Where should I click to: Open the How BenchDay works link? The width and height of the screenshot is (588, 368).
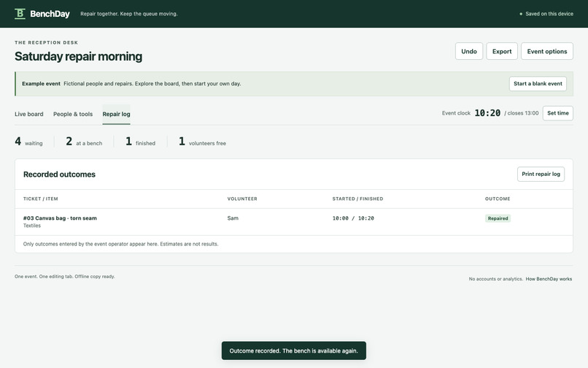(x=549, y=279)
